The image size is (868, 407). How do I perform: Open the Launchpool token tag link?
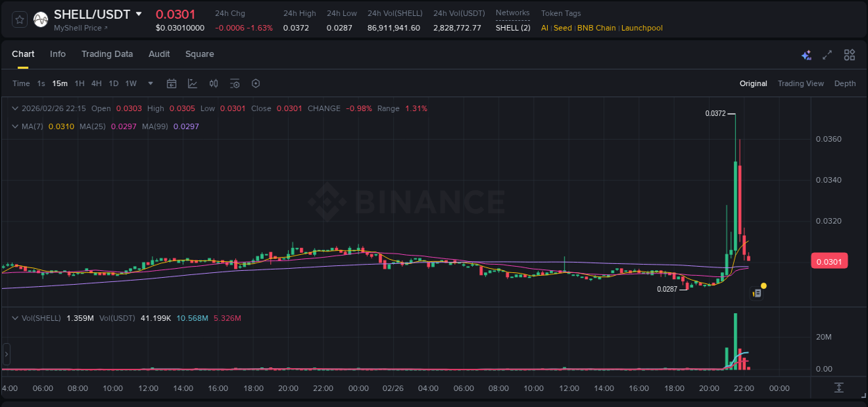point(641,28)
